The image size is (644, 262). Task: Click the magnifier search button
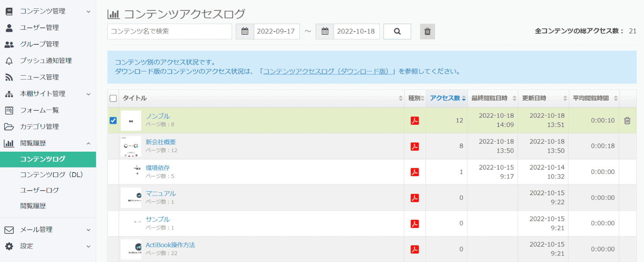tap(397, 32)
